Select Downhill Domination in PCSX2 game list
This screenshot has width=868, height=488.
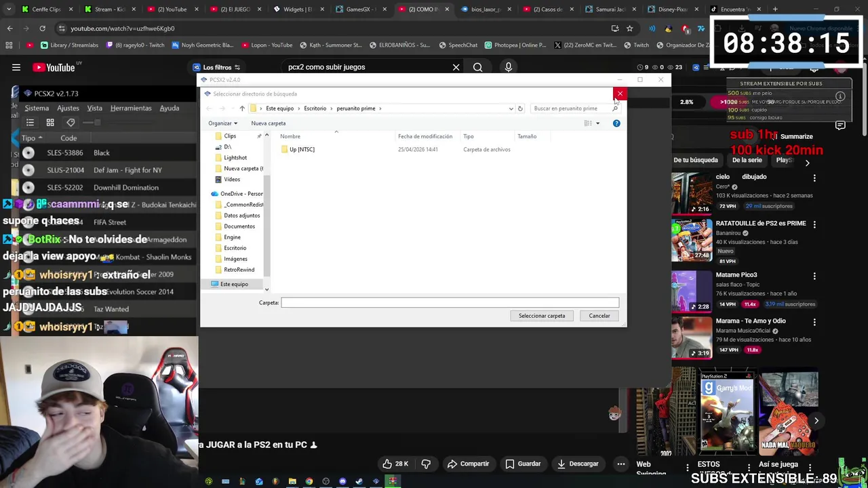[126, 188]
